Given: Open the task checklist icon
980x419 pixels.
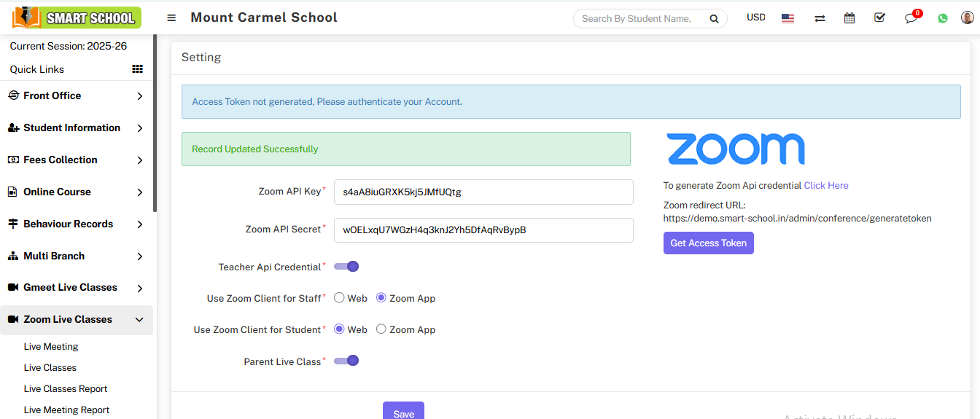Looking at the screenshot, I should pyautogui.click(x=879, y=18).
